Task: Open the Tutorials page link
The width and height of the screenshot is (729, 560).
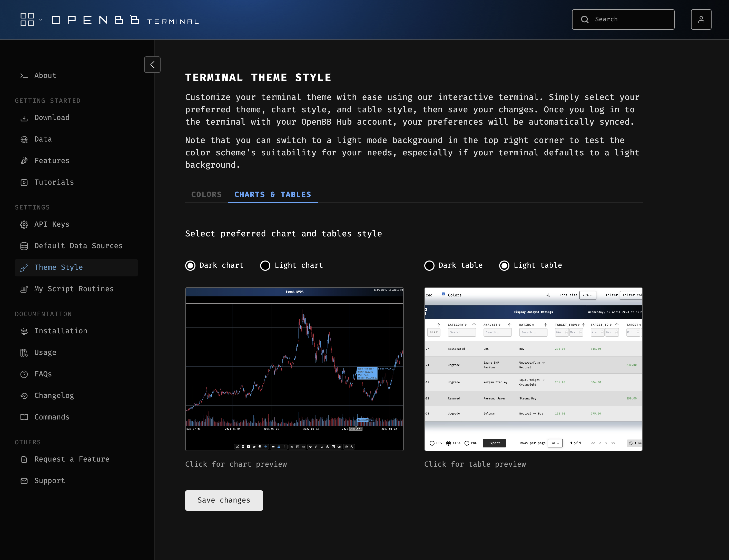Action: (54, 182)
